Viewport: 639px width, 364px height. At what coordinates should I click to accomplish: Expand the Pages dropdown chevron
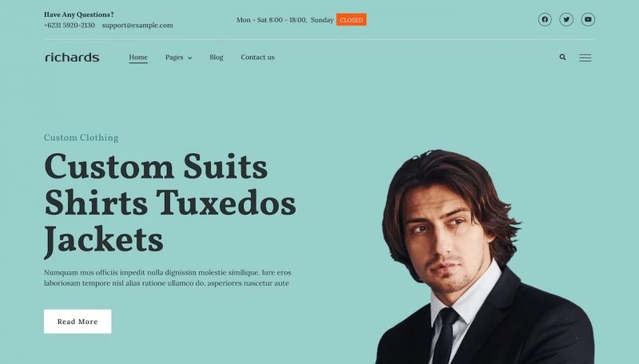click(189, 58)
